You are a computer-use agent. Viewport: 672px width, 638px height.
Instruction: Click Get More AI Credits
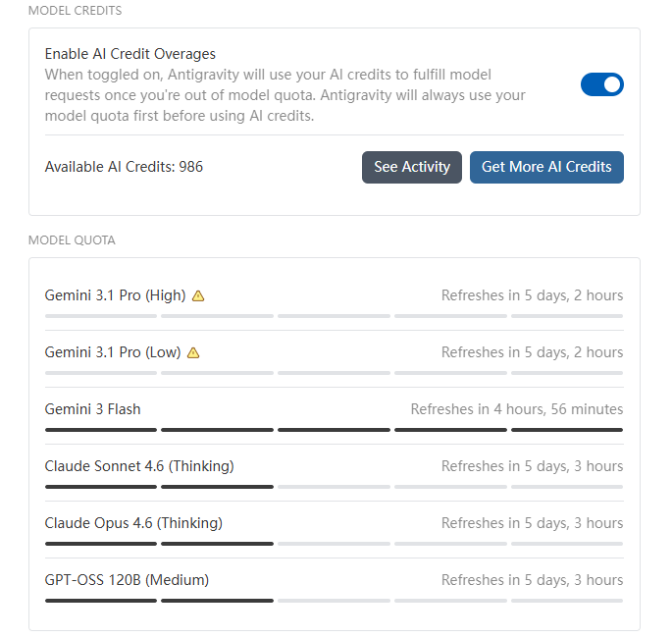(x=546, y=167)
